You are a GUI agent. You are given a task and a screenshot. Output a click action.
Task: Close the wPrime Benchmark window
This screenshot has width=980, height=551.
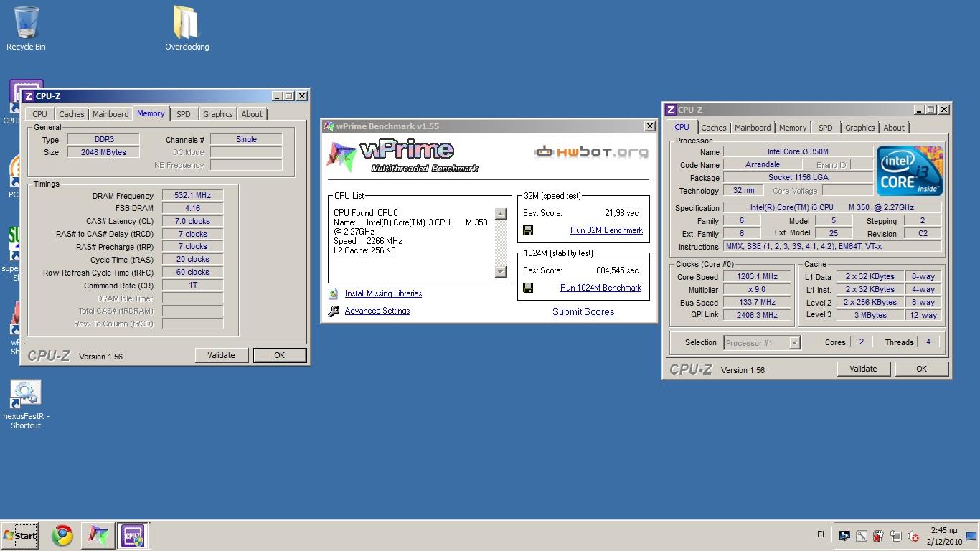coord(649,126)
